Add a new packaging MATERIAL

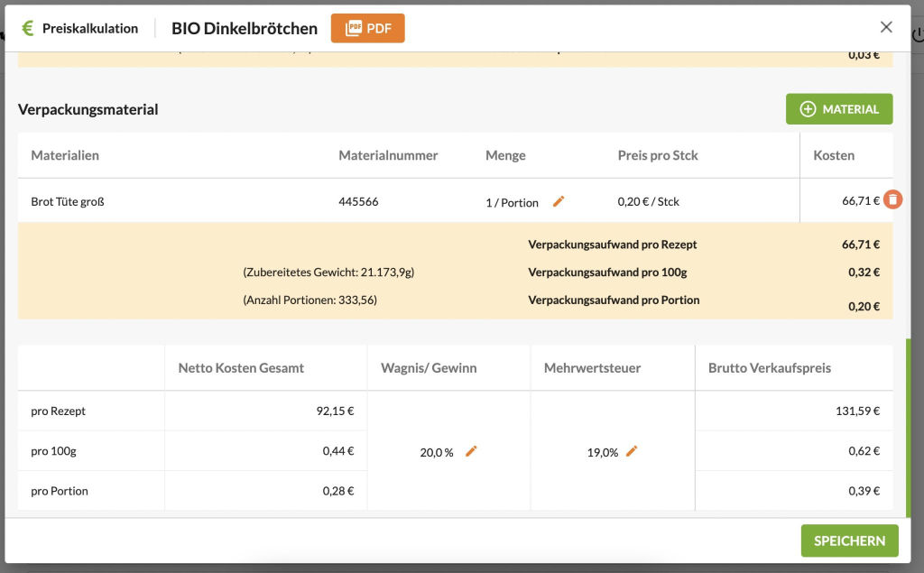(x=839, y=109)
